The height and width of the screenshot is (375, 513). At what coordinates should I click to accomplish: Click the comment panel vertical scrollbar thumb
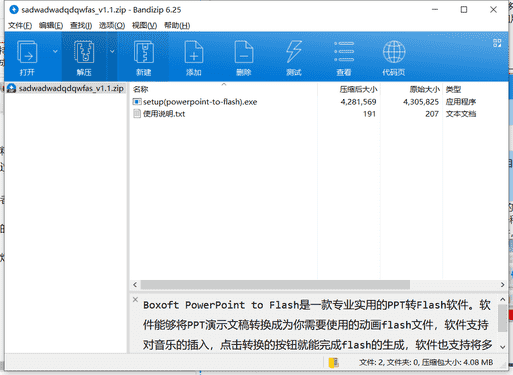tap(502, 318)
